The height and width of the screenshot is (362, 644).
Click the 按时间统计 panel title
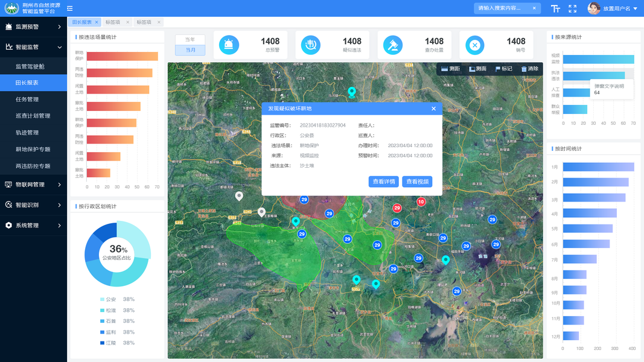tap(569, 149)
